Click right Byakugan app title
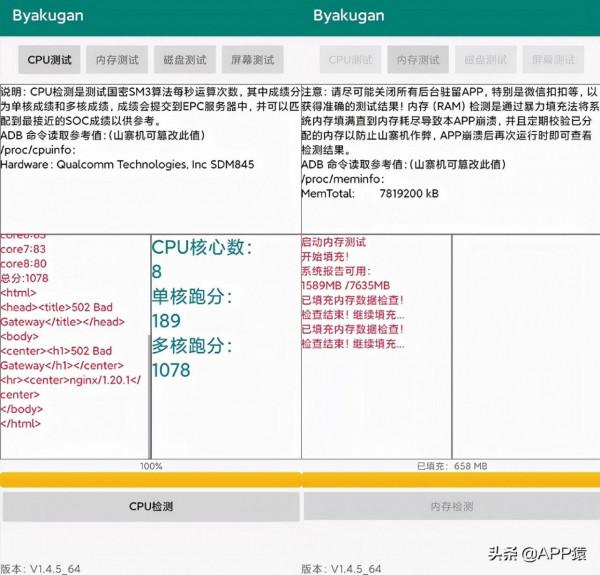 pyautogui.click(x=349, y=16)
